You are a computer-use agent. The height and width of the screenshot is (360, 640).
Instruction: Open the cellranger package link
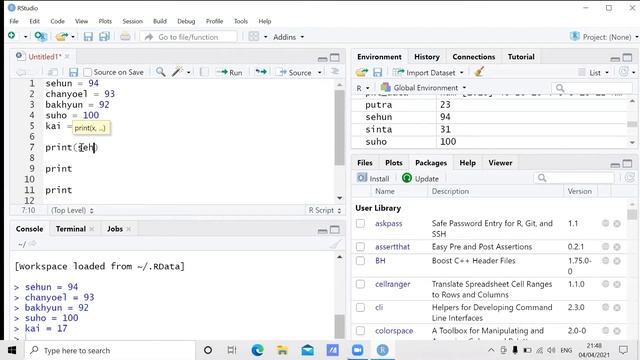coord(393,284)
